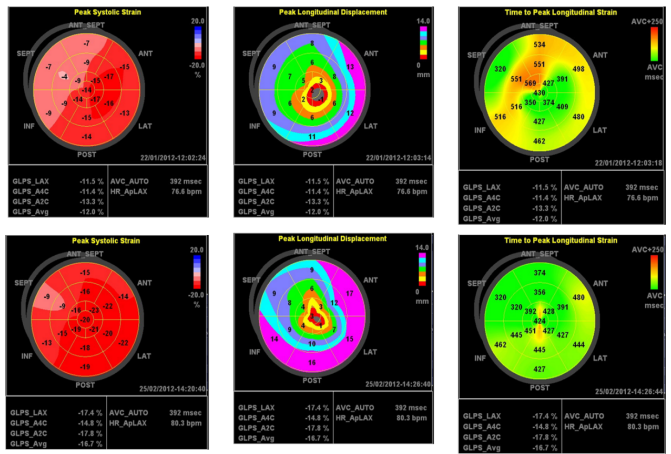Click AVC_AUTO 392 msec under the 14:20:40 plot
This screenshot has height=454, width=671.
click(x=155, y=412)
